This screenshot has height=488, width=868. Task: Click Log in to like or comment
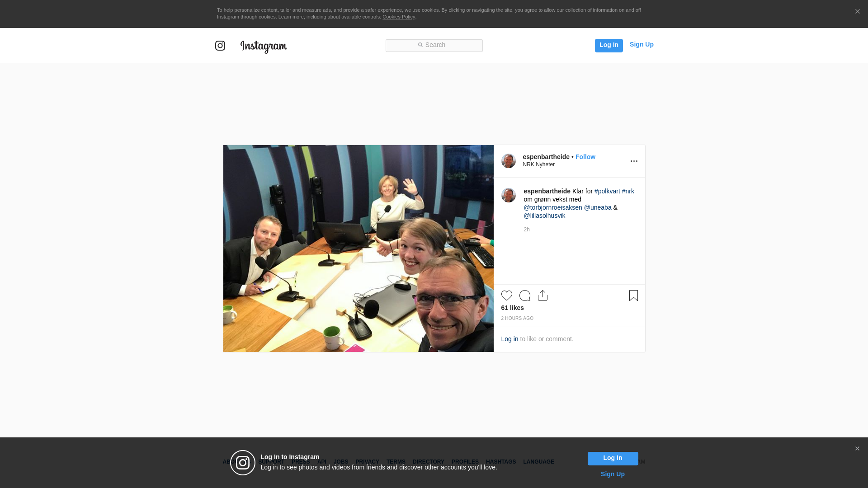(x=509, y=339)
